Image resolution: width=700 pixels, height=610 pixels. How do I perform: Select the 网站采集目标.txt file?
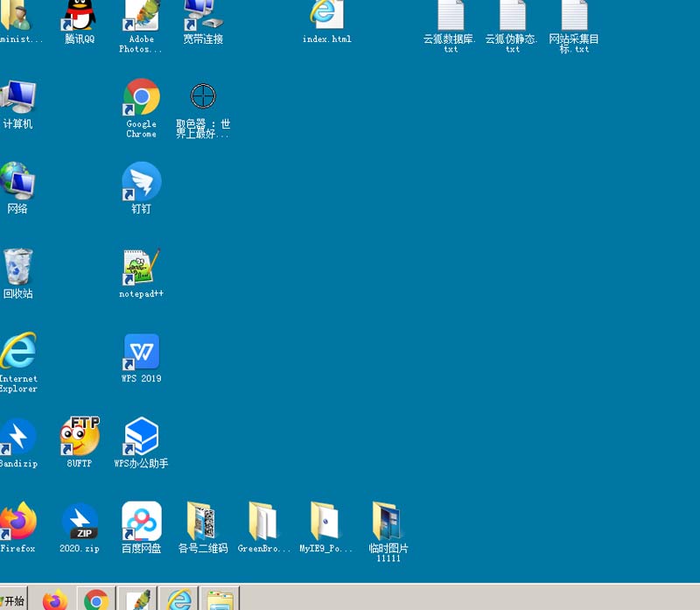click(574, 18)
